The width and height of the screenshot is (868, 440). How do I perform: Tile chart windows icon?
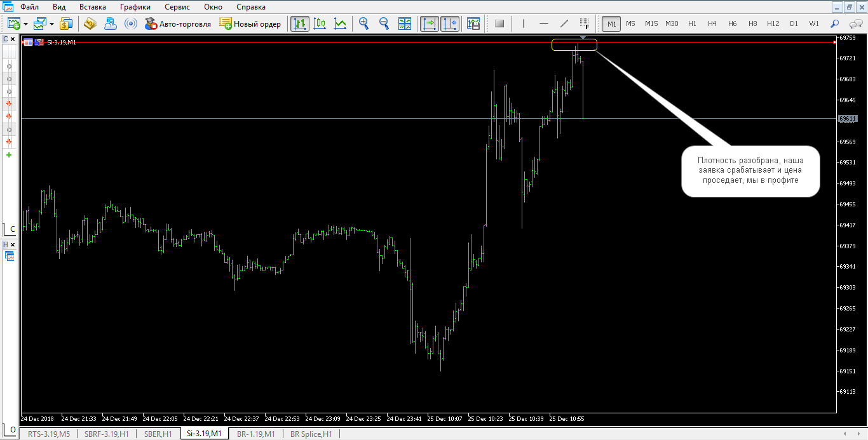pos(405,23)
